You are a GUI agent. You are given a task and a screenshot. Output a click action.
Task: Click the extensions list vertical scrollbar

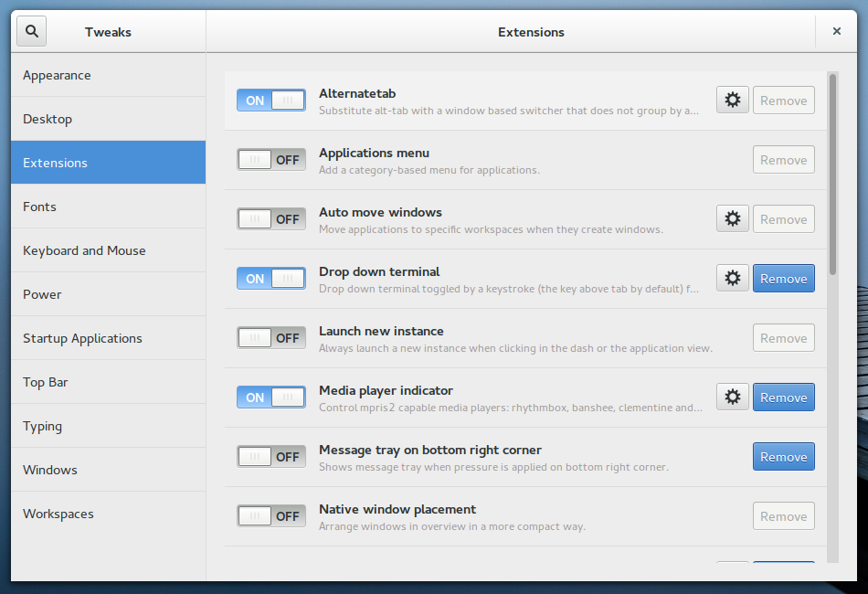(x=832, y=174)
